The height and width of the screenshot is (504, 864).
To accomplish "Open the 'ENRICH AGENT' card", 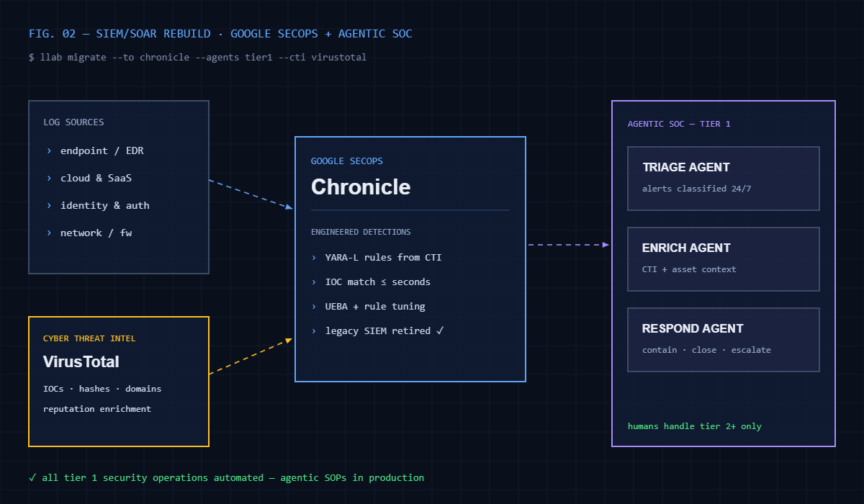I will coord(724,259).
